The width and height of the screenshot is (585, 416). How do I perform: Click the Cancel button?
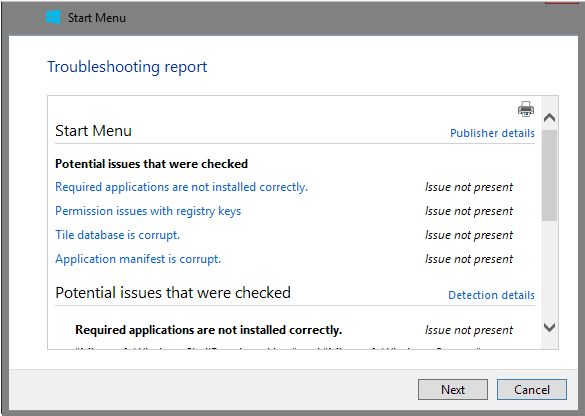[x=532, y=390]
